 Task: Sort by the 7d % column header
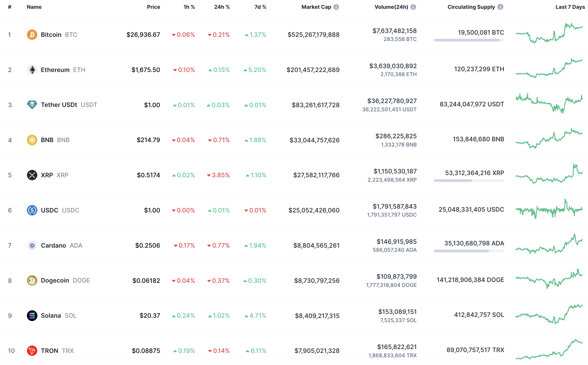pyautogui.click(x=260, y=7)
